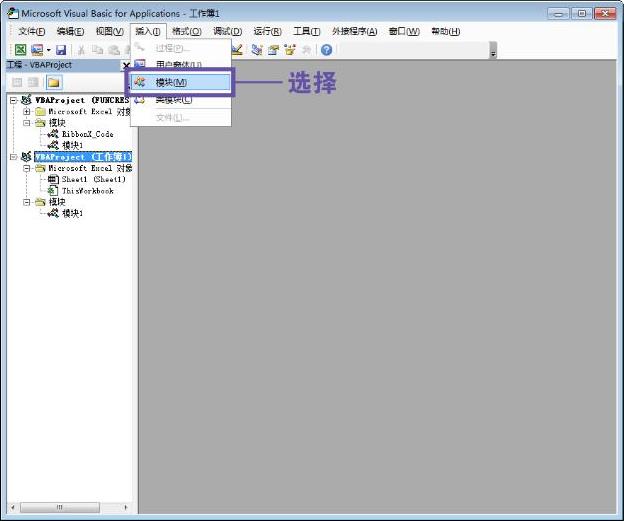
Task: Toggle Design Mode toolbar icon
Action: pos(237,50)
